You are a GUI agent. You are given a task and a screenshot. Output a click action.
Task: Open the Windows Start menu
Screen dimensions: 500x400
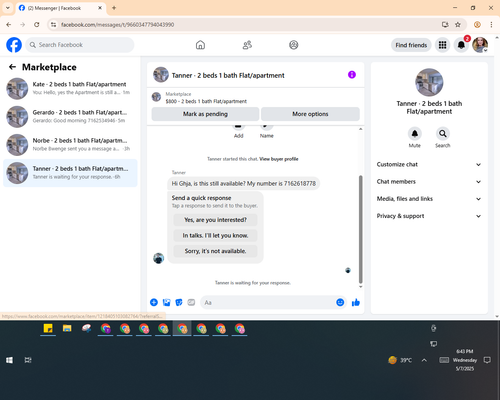tap(9, 360)
